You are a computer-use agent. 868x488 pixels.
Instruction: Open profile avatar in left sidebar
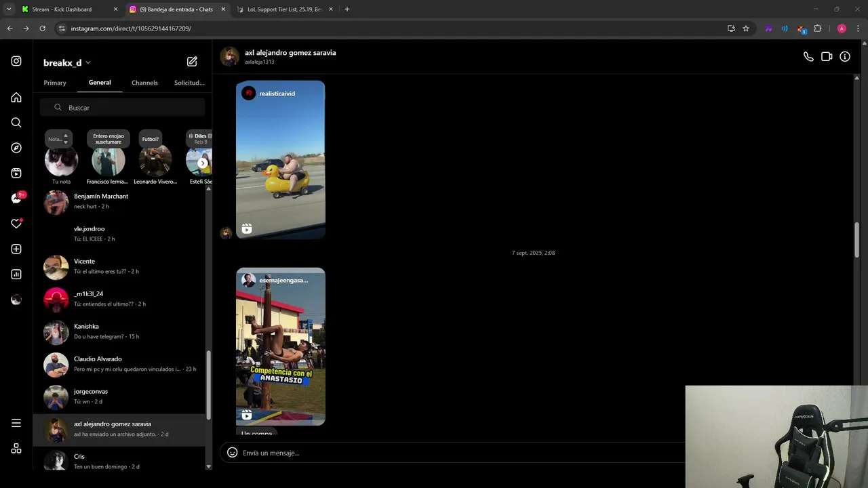coord(16,300)
